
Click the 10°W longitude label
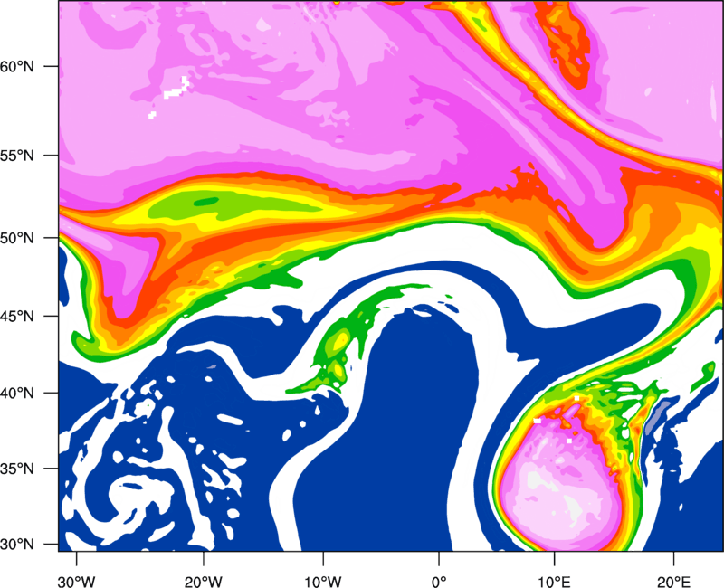pyautogui.click(x=323, y=582)
